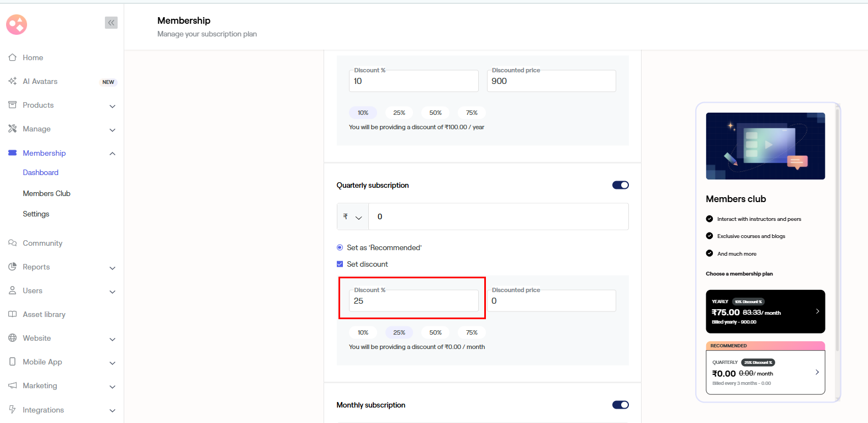Open AI Avatars sparkle icon
Screen dimensions: 868x423
(13, 81)
